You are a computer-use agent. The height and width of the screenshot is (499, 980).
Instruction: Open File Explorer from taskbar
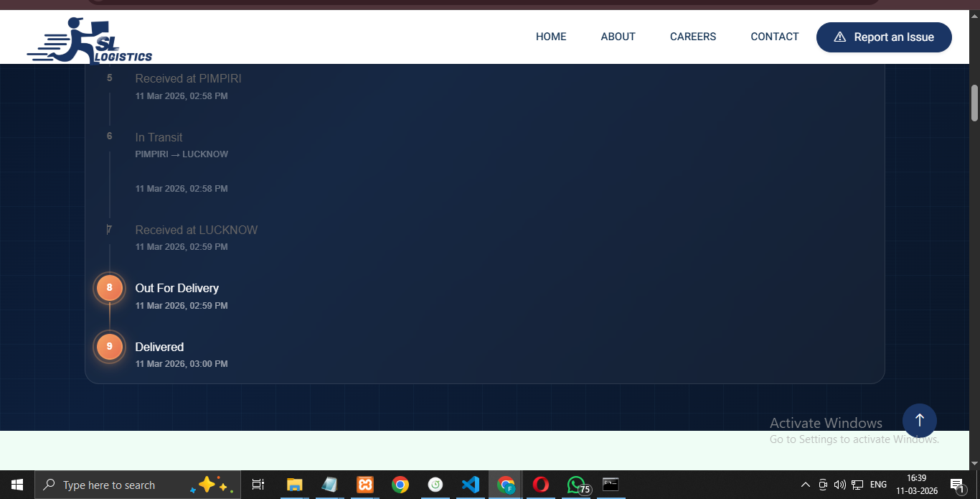pos(294,485)
